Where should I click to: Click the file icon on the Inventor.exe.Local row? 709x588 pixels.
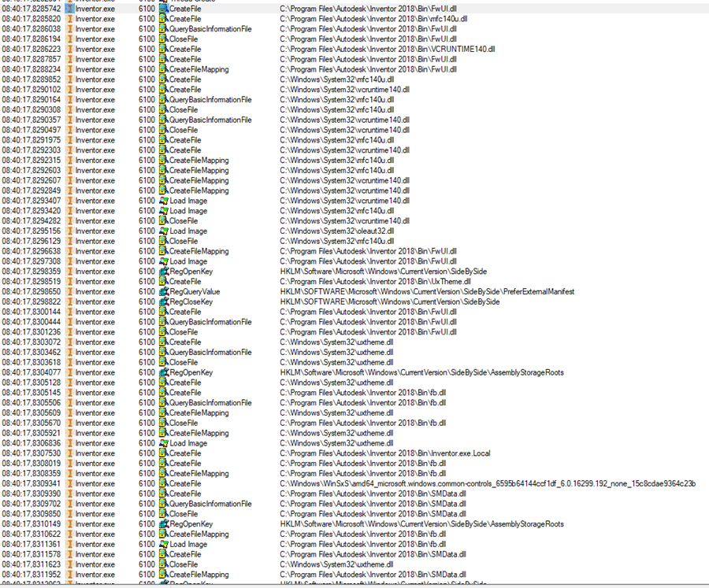click(164, 453)
